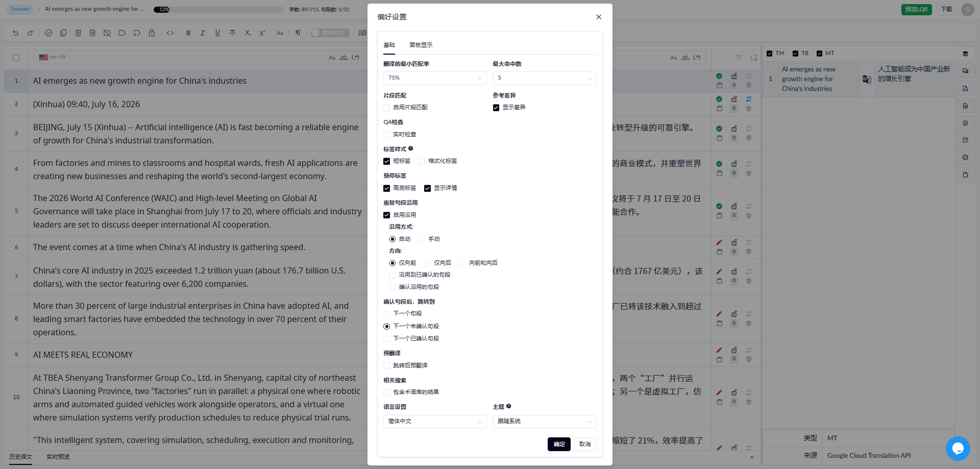Screen dimensions: 980x469
Task: Click the subscript X icon
Action: (x=248, y=33)
